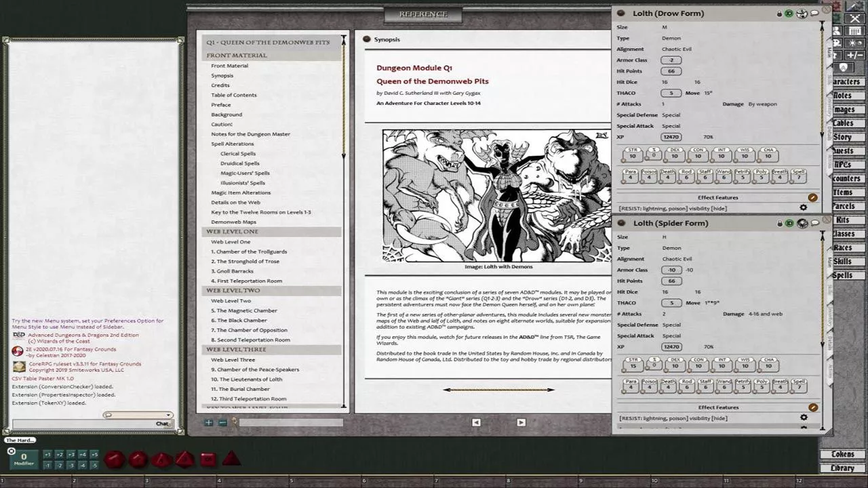Toggle ID state on Lolth (Spider Form)

coord(789,223)
